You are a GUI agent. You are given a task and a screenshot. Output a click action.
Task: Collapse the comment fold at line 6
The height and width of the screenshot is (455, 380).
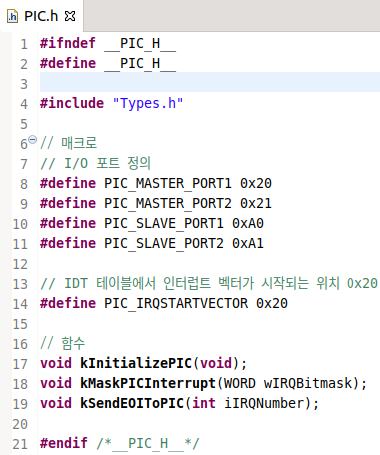(x=32, y=140)
